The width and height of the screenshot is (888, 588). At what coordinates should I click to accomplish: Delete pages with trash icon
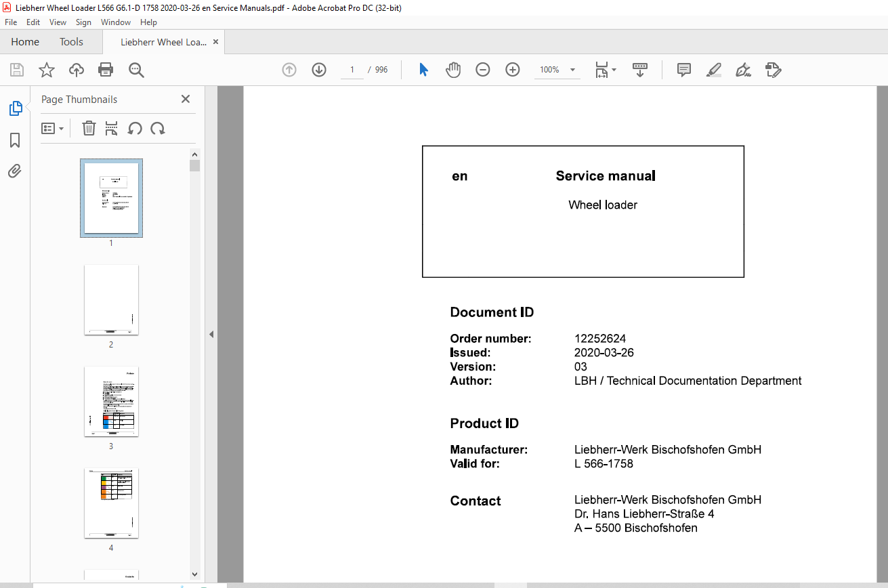(x=89, y=128)
